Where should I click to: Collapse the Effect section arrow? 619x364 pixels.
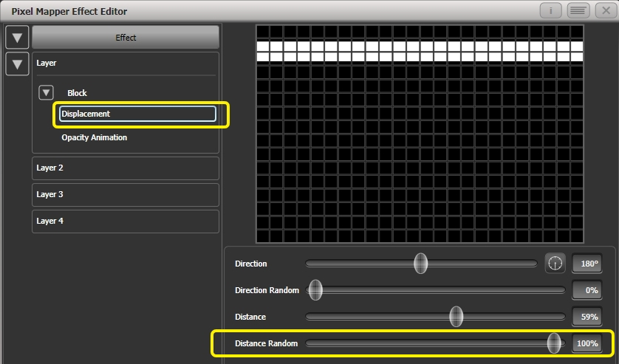pos(17,38)
